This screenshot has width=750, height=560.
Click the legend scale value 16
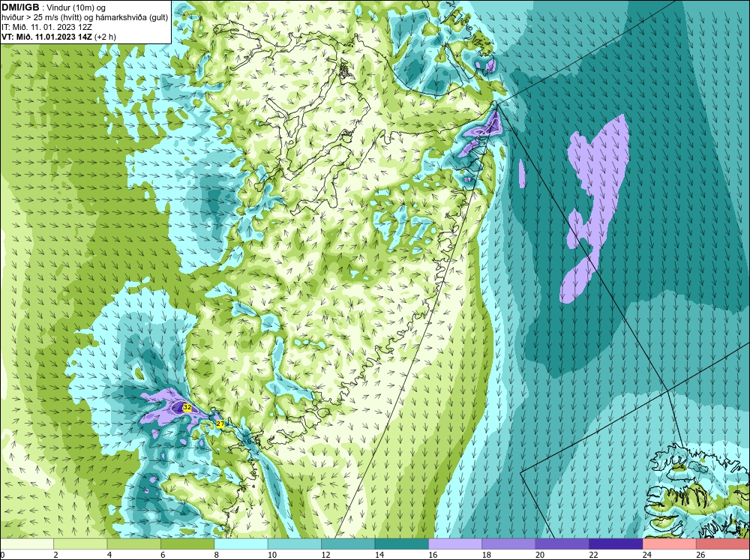pyautogui.click(x=433, y=555)
